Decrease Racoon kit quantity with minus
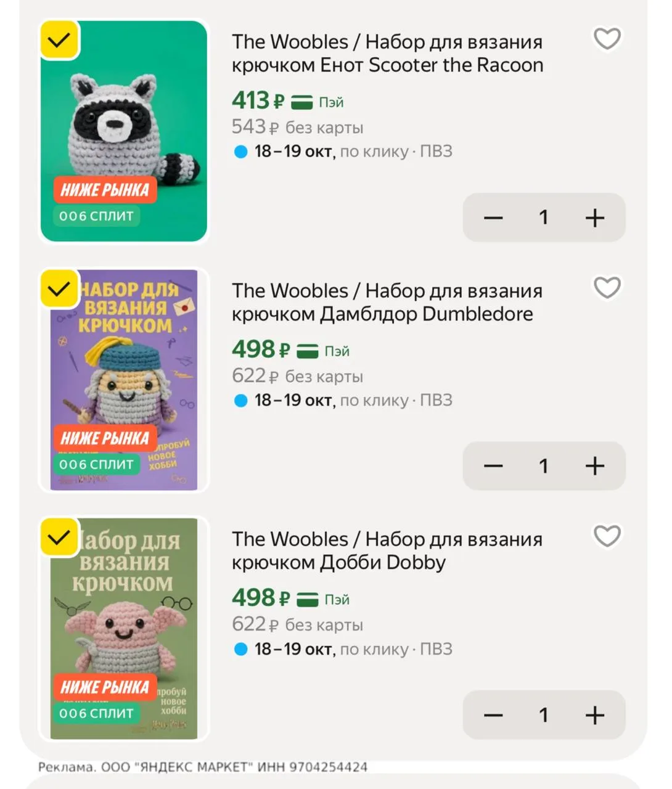 tap(493, 218)
